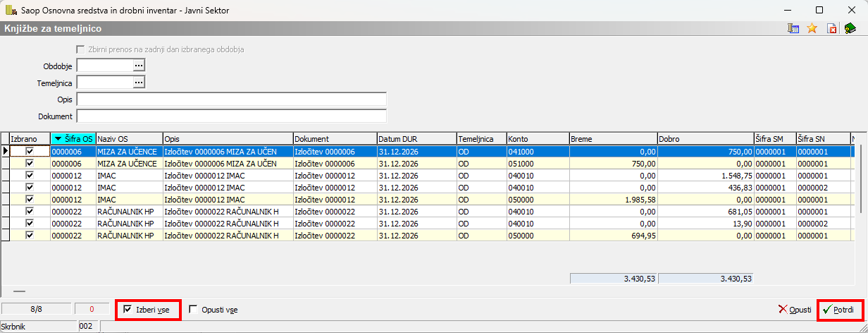
Task: Click into the Temeljnica input field
Action: [104, 83]
